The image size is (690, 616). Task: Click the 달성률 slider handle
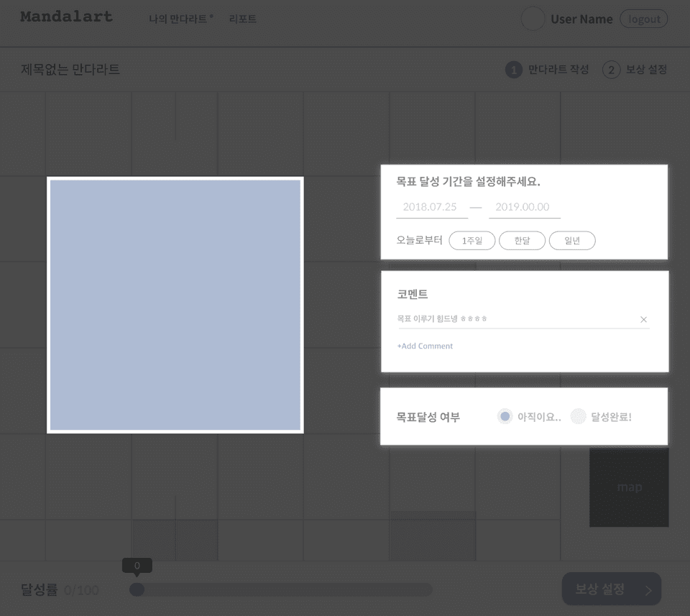pos(137,590)
